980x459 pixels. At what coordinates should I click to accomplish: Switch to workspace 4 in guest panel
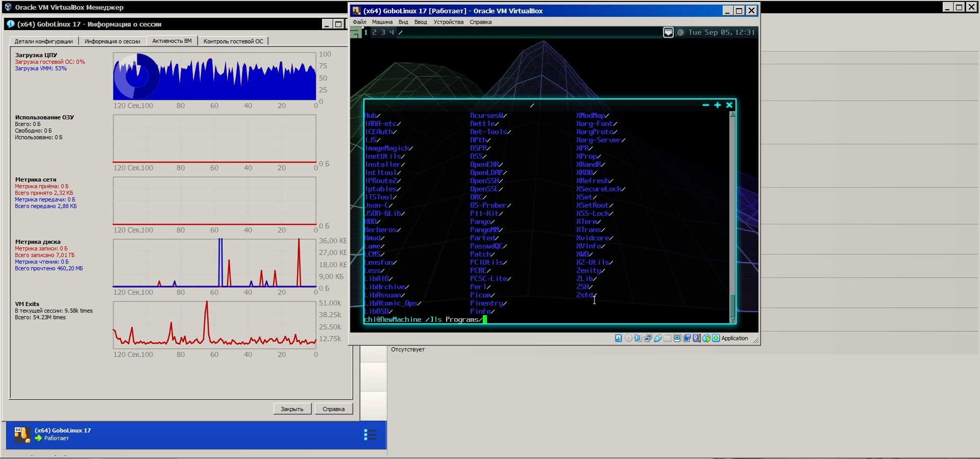(x=391, y=32)
